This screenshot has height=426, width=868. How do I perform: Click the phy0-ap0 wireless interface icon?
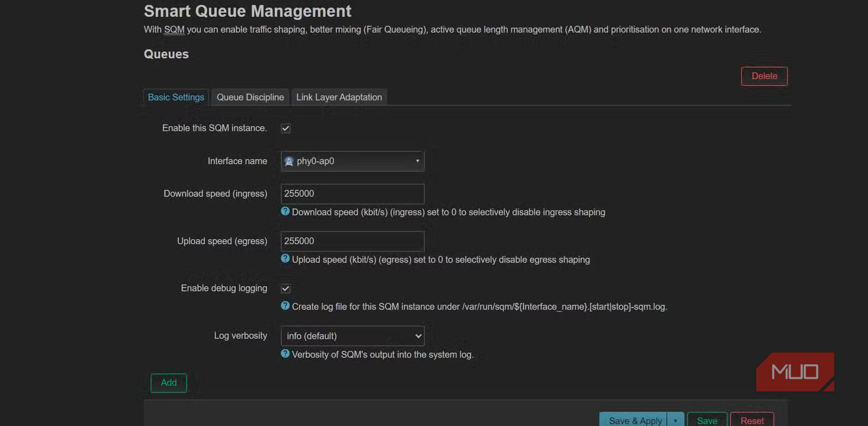(289, 161)
